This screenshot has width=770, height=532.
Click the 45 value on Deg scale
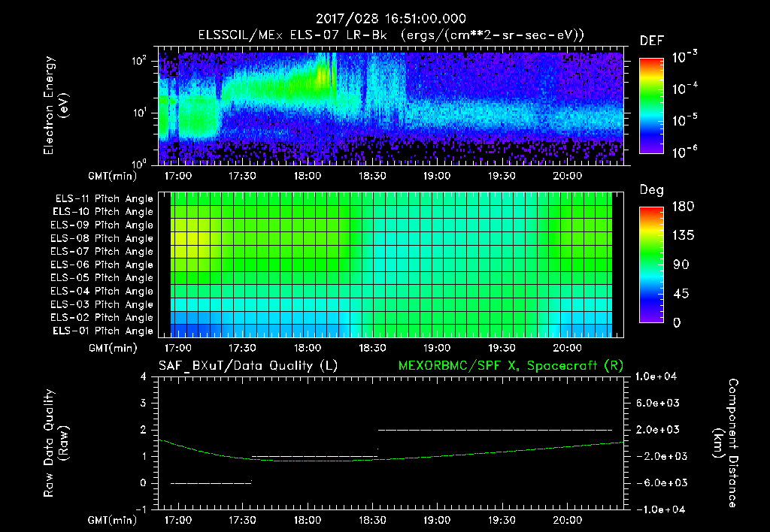point(681,294)
